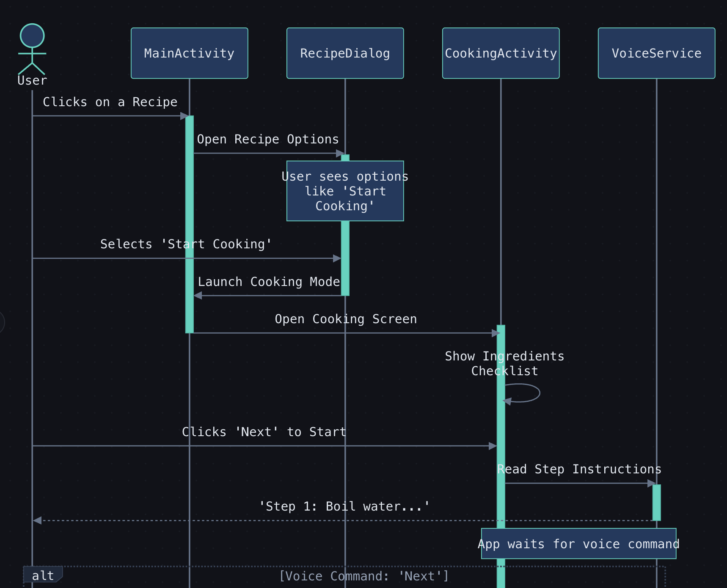Viewport: 727px width, 588px height.
Task: Select the RecipeDialog participant box
Action: pyautogui.click(x=345, y=53)
